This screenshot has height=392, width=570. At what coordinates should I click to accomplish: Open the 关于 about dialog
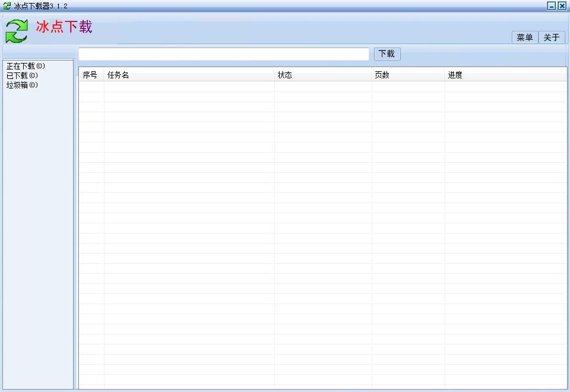(x=552, y=37)
